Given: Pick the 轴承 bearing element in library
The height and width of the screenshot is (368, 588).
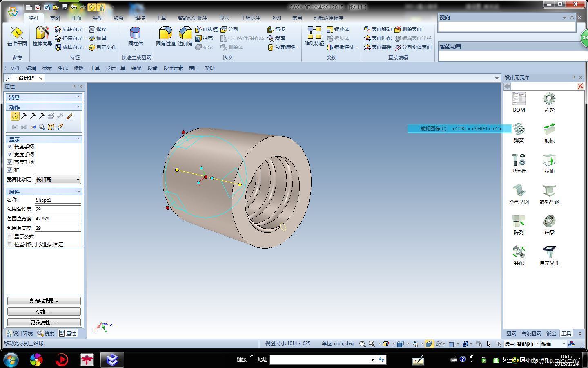Looking at the screenshot, I should tap(549, 225).
